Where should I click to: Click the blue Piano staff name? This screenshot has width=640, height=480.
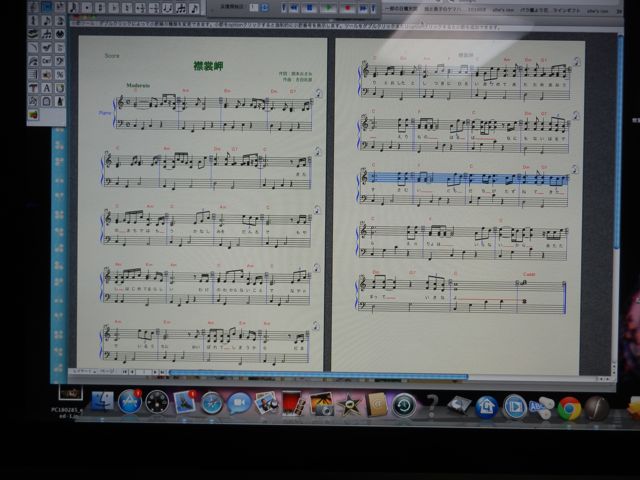click(x=105, y=113)
